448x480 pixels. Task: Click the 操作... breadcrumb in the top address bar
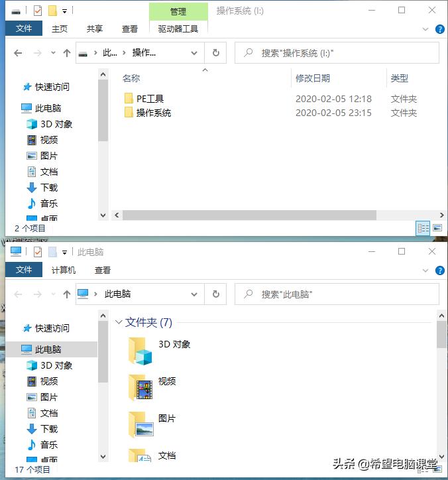tap(144, 53)
